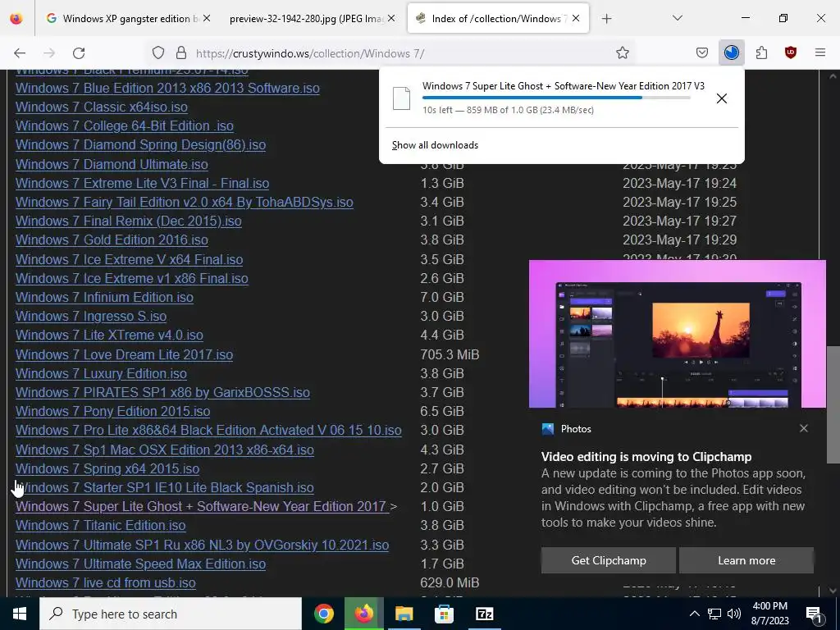Click the volume speaker tray icon

coord(734,614)
